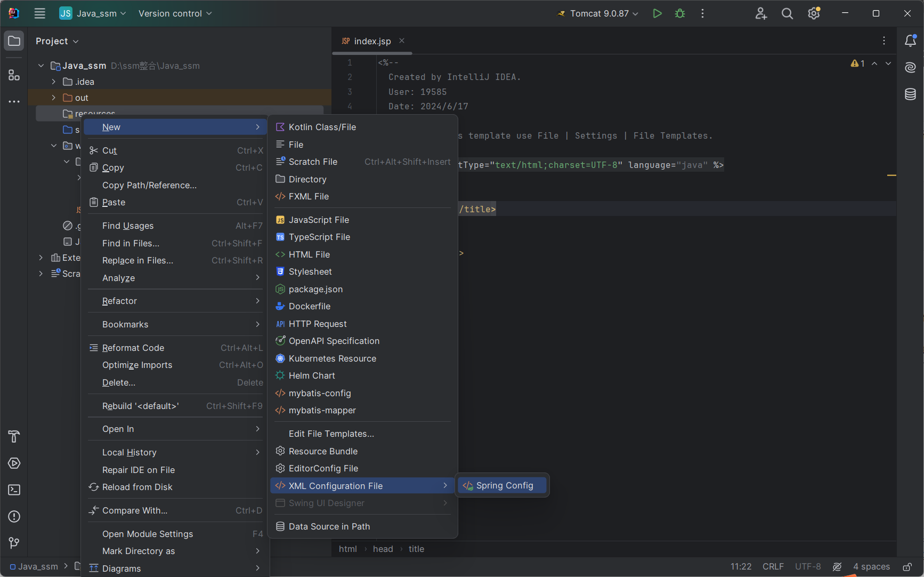Screen dimensions: 924x577
Task: Select Spring Config from submenu
Action: [504, 485]
